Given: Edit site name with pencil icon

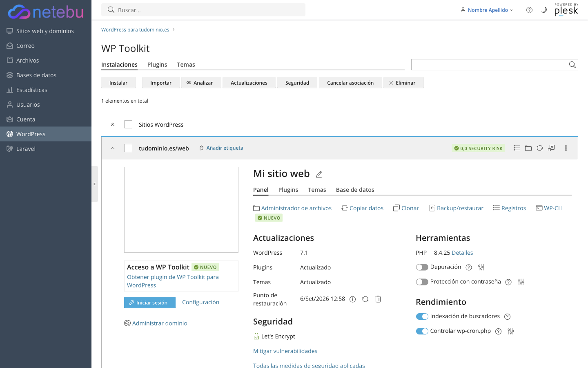Looking at the screenshot, I should click(319, 174).
